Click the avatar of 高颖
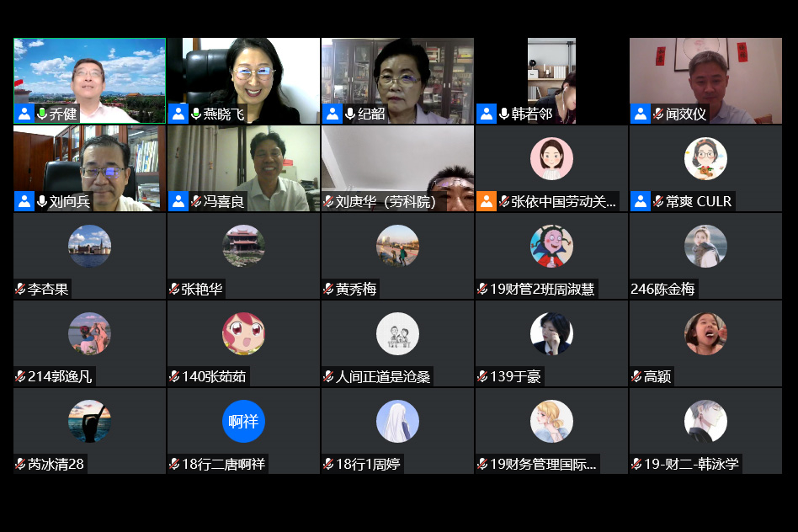This screenshot has width=798, height=532. point(705,333)
